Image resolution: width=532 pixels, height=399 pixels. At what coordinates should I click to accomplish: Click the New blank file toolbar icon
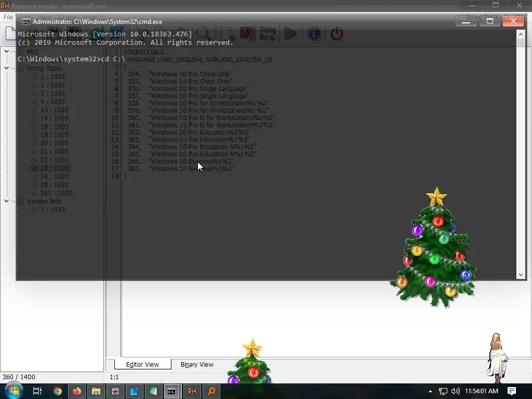point(10,34)
